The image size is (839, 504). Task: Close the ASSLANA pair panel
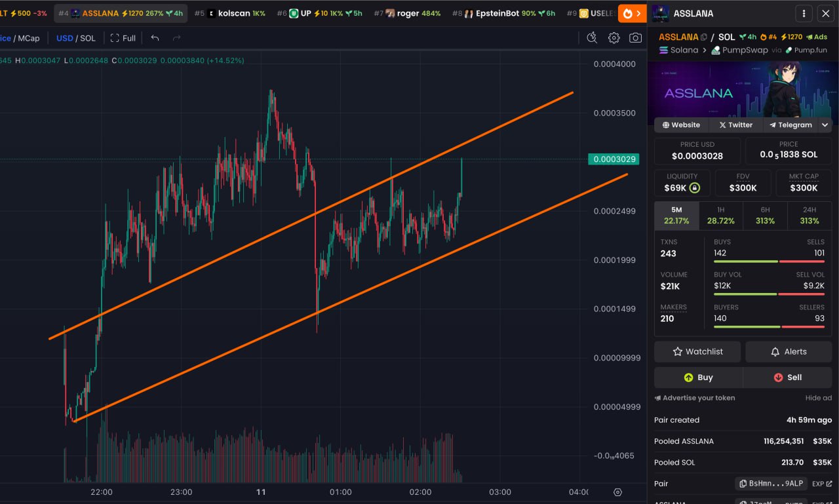click(825, 13)
